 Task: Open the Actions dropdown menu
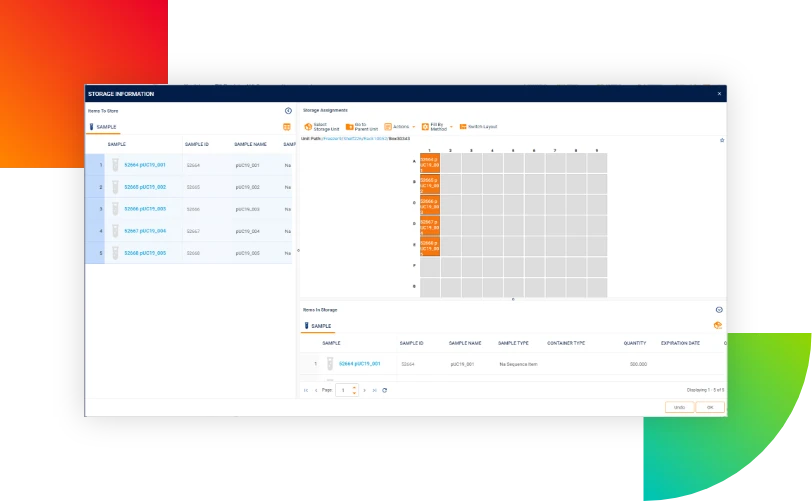click(400, 126)
